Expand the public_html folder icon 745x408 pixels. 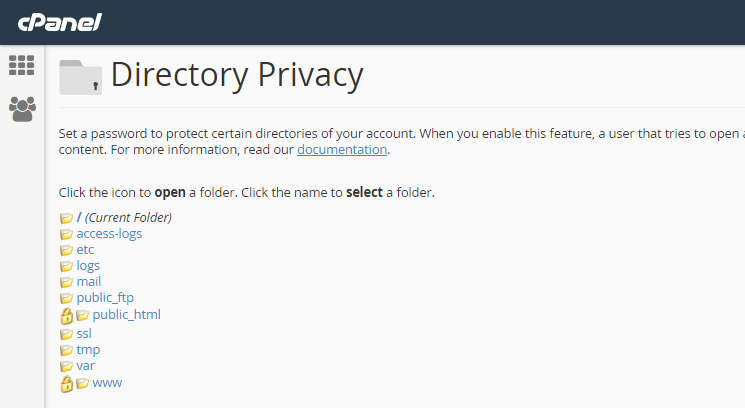[82, 315]
